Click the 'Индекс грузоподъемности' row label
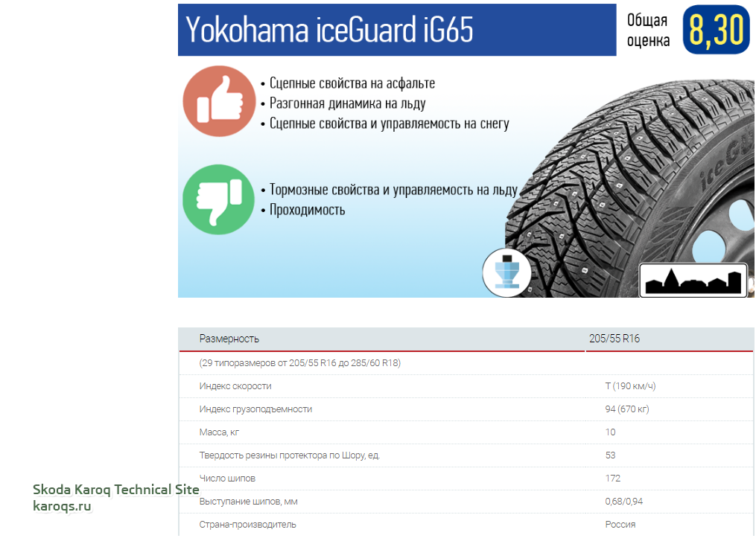Image resolution: width=756 pixels, height=544 pixels. click(255, 409)
